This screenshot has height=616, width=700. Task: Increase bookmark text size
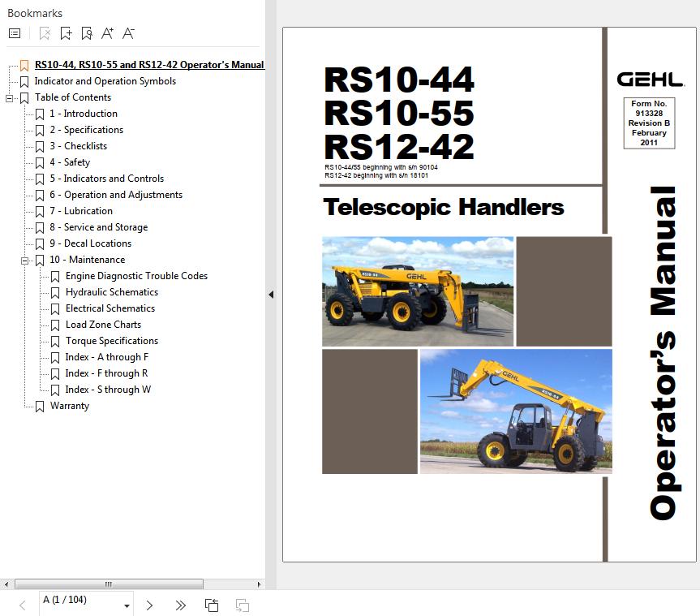point(107,33)
